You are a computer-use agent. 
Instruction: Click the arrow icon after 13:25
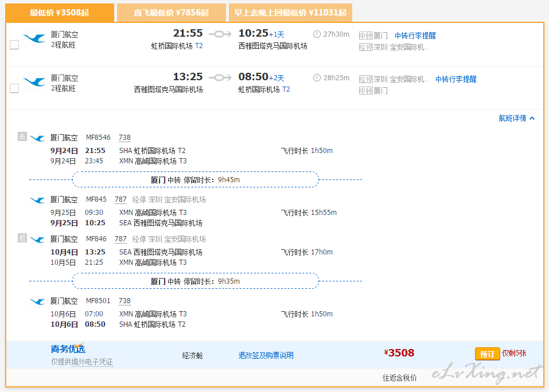click(220, 77)
